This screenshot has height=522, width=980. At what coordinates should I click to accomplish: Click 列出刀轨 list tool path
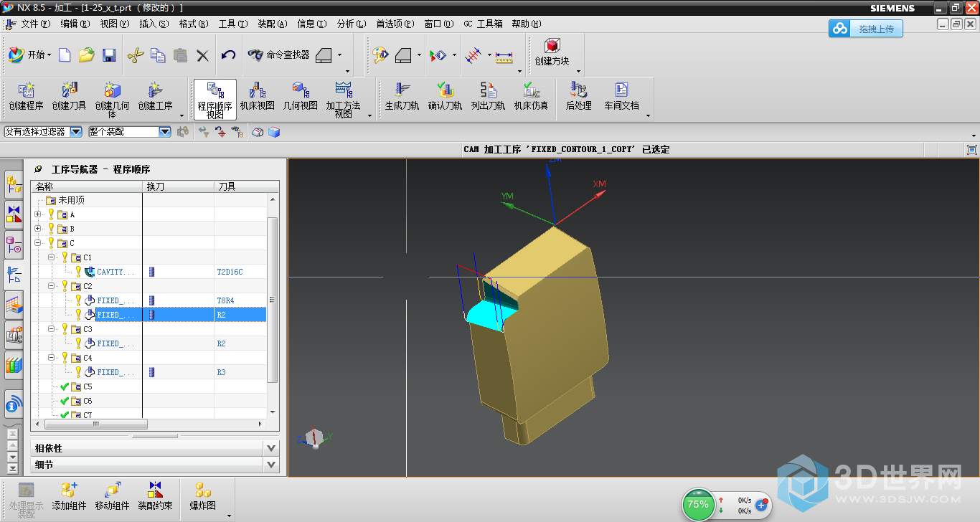488,97
